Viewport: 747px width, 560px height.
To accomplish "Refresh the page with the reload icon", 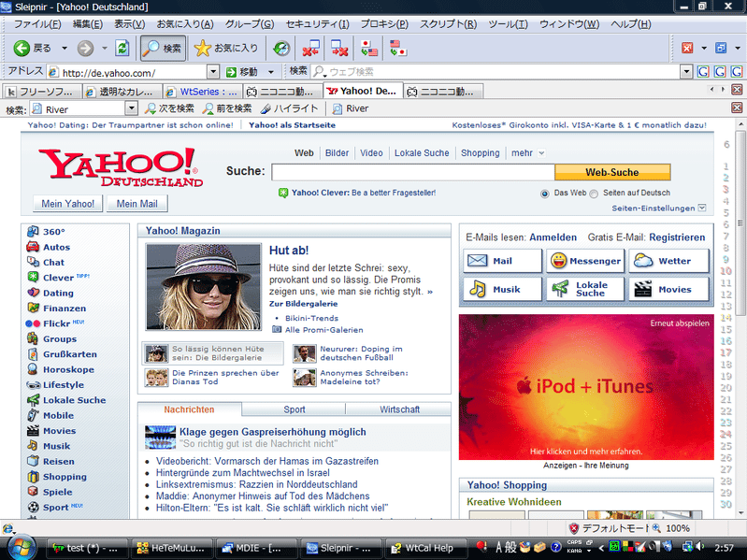I will (x=122, y=48).
